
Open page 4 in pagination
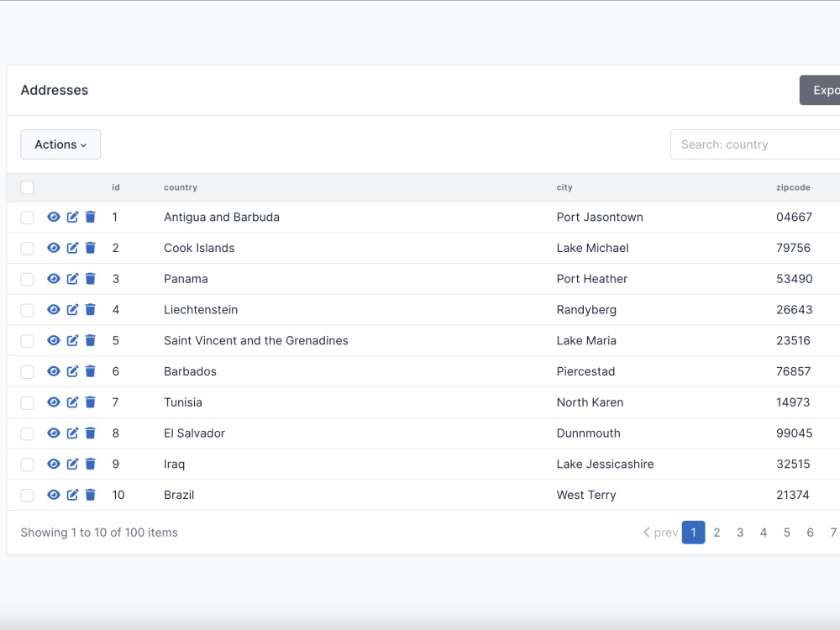click(x=764, y=533)
